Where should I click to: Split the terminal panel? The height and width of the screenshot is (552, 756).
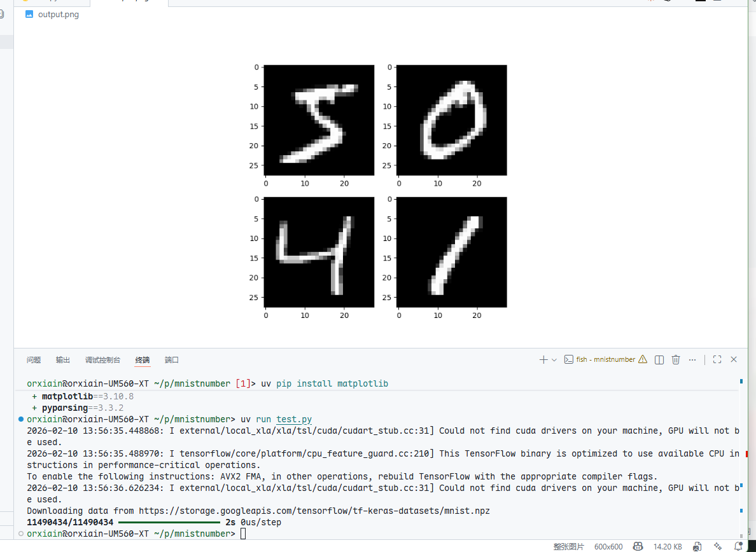659,359
